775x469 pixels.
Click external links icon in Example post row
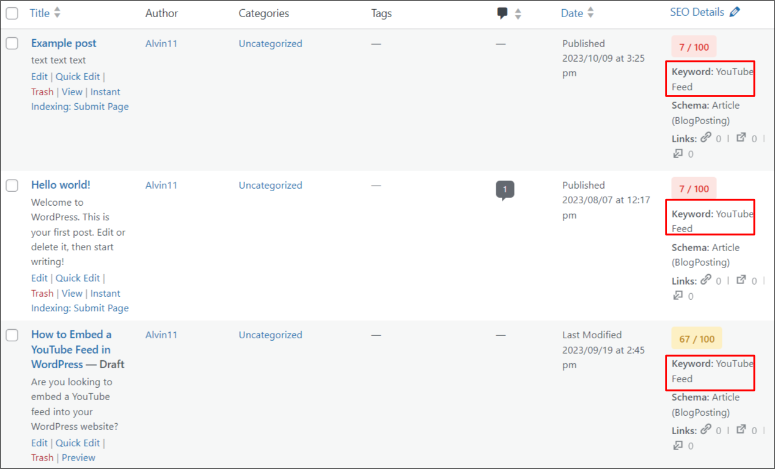741,137
